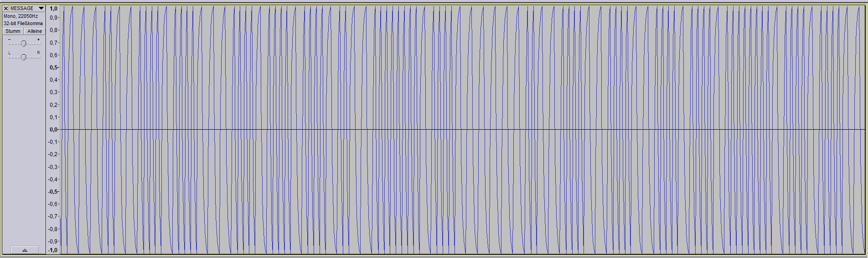Collapse the track using the bottom triangle button
This screenshot has height=258, width=868.
(x=25, y=250)
